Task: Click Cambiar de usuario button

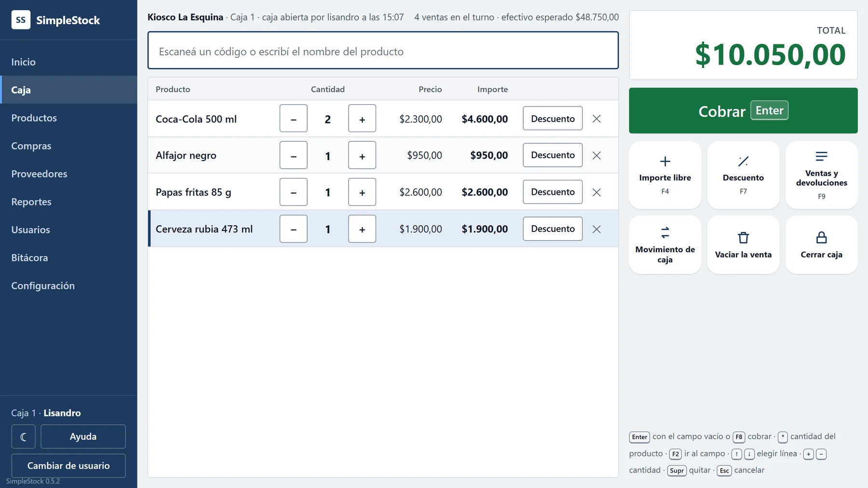Action: point(68,466)
